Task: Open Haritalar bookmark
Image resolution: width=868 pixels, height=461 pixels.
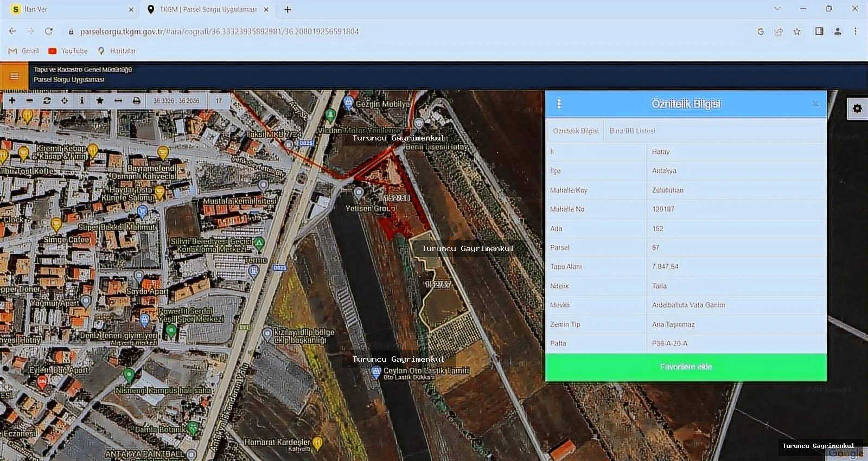Action: coord(116,51)
